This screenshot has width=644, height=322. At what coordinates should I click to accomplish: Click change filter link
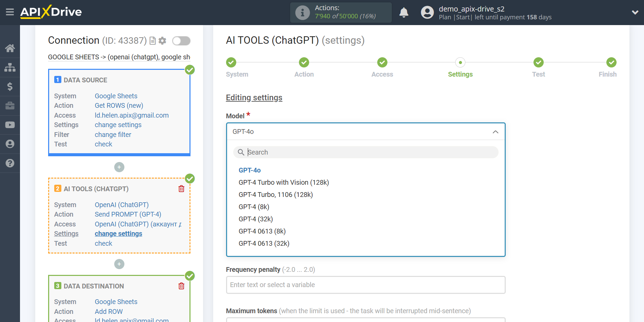113,135
